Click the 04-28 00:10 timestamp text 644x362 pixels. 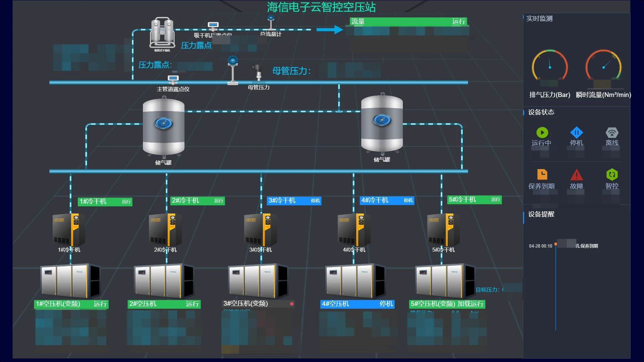coord(540,246)
